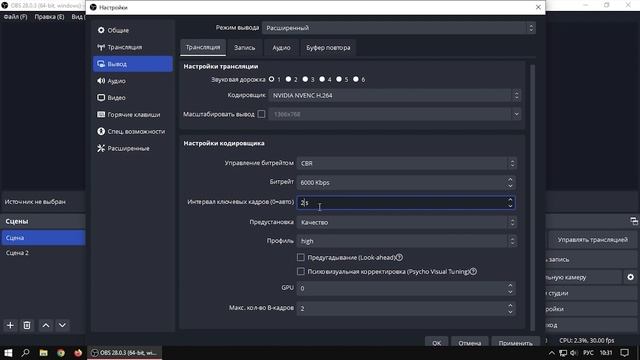This screenshot has height=360, width=640.
Task: Open the notification center icon in tray
Action: pyautogui.click(x=624, y=353)
